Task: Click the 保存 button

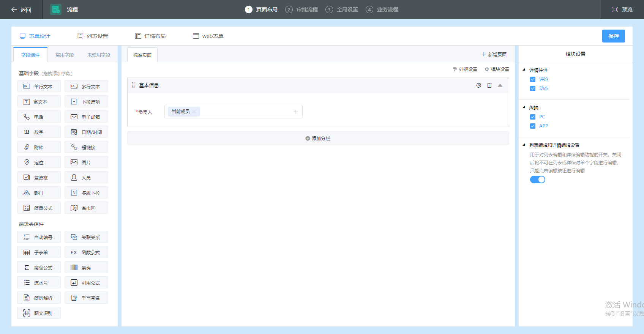Action: coord(613,36)
